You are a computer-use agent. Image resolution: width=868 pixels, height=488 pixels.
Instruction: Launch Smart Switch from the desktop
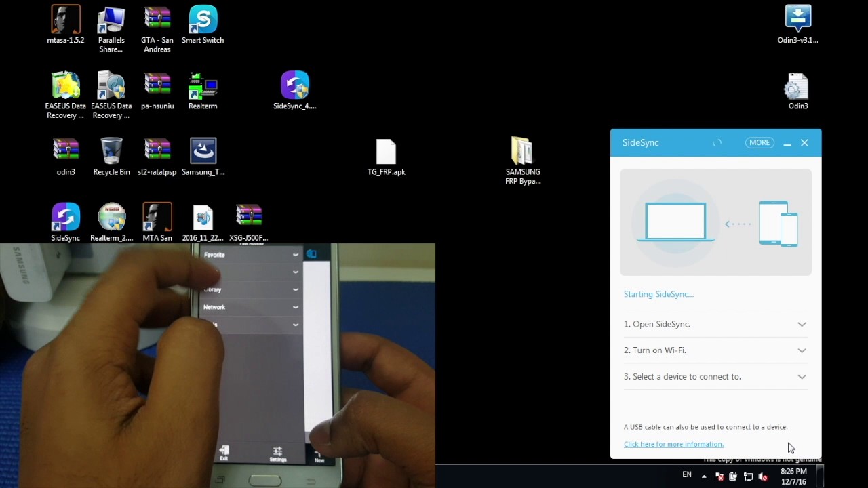point(203,24)
